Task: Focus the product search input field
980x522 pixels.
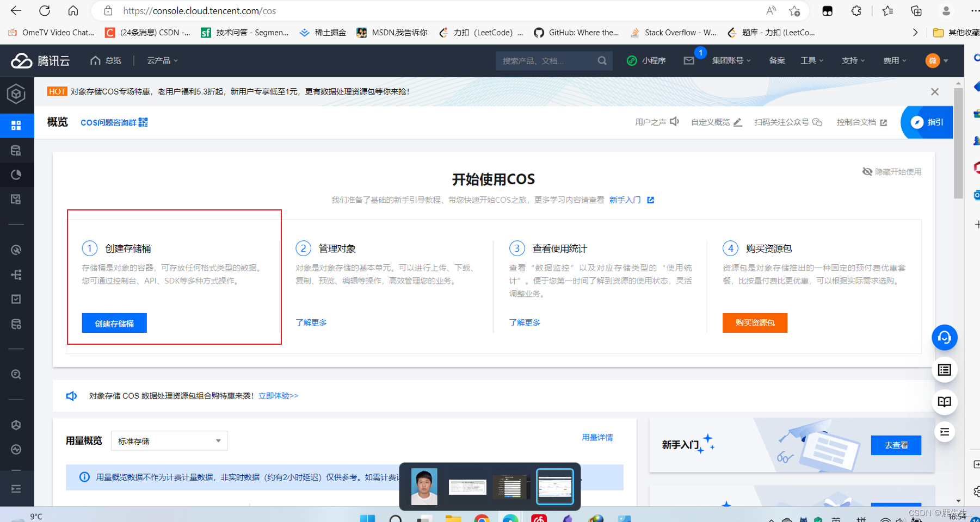Action: coord(547,61)
